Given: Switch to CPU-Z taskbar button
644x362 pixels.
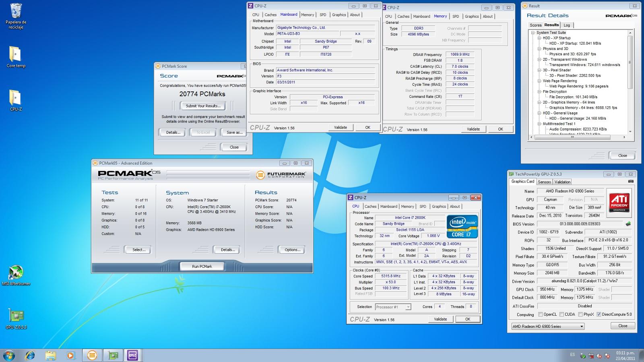Looking at the screenshot, I should pyautogui.click(x=132, y=355).
